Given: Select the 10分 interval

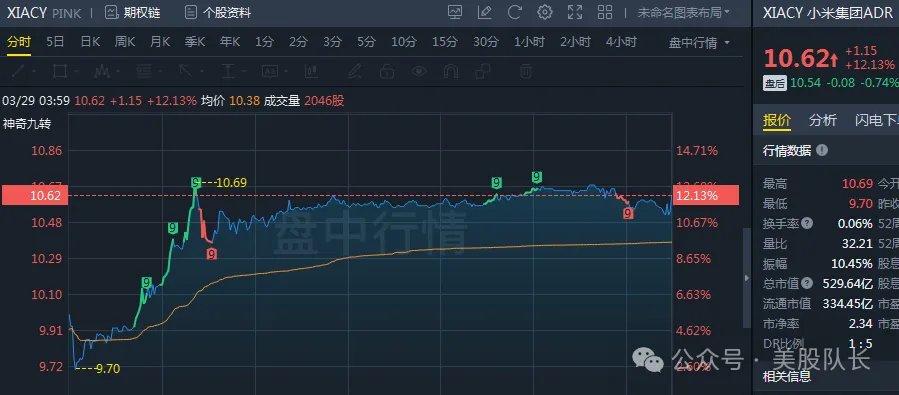Looking at the screenshot, I should coord(404,42).
